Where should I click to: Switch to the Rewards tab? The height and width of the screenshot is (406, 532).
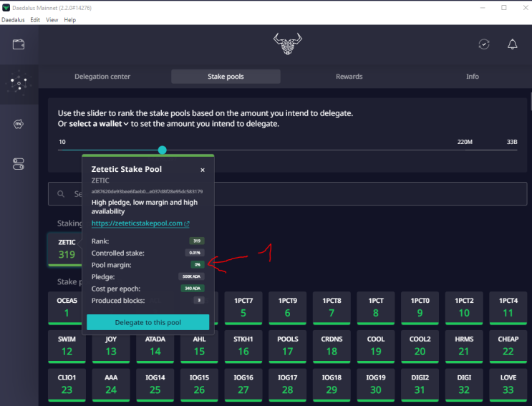pyautogui.click(x=349, y=77)
